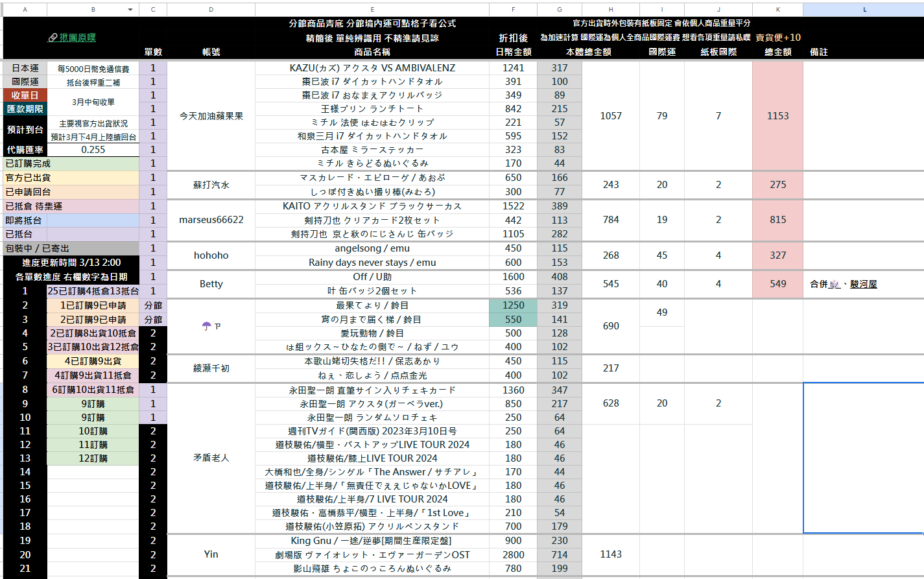Click the 即將抵台 status legend cell
Viewport: 924px width, 579px height.
25,220
